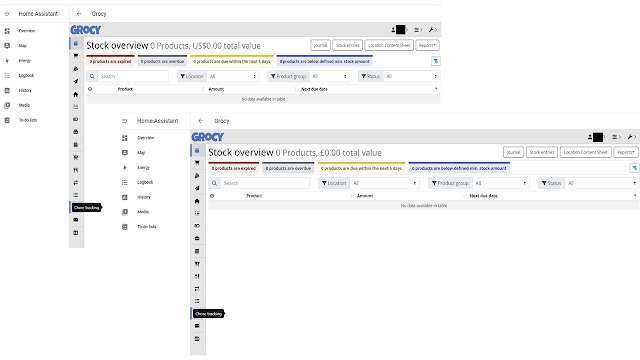
Task: Sort by Next due date column in lower £ table
Action: click(x=484, y=196)
